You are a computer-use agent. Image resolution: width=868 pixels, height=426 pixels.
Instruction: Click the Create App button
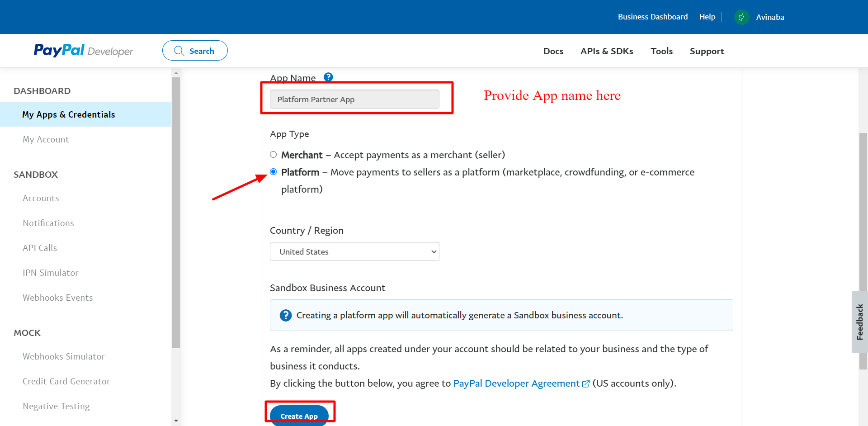click(x=299, y=416)
